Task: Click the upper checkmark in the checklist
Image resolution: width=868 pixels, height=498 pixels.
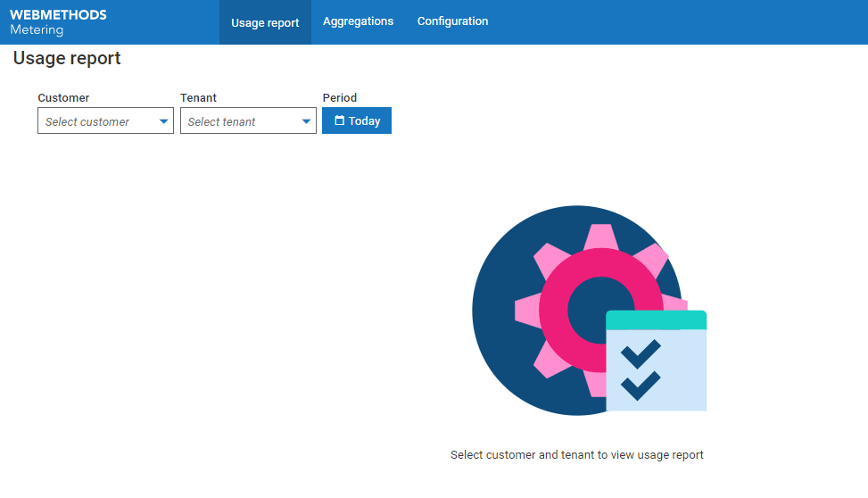Action: pos(641,353)
